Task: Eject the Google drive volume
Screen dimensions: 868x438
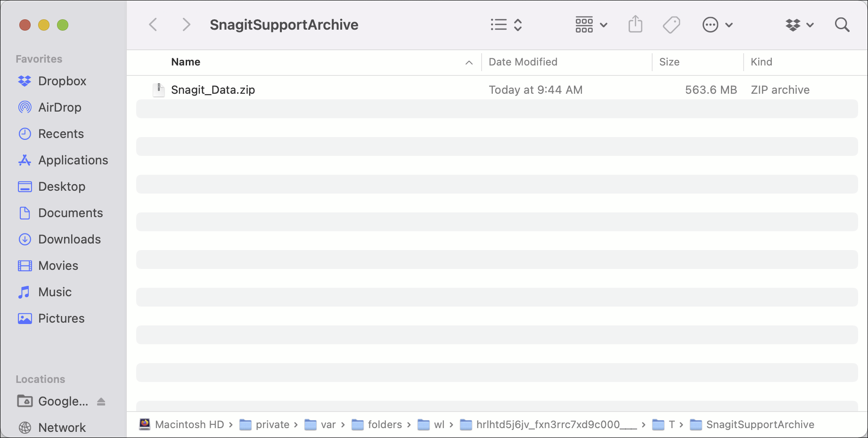Action: pos(101,401)
